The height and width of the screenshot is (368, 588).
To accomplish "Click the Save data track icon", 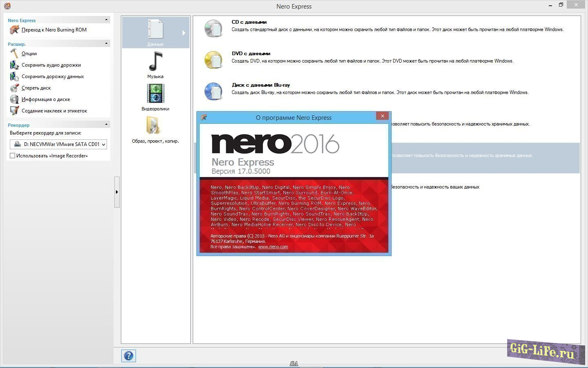I will point(14,76).
